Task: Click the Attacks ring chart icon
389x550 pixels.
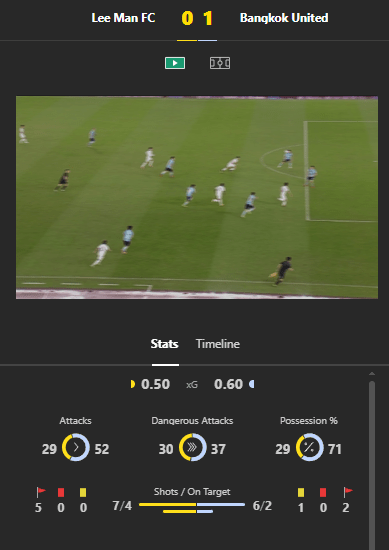Action: [76, 447]
